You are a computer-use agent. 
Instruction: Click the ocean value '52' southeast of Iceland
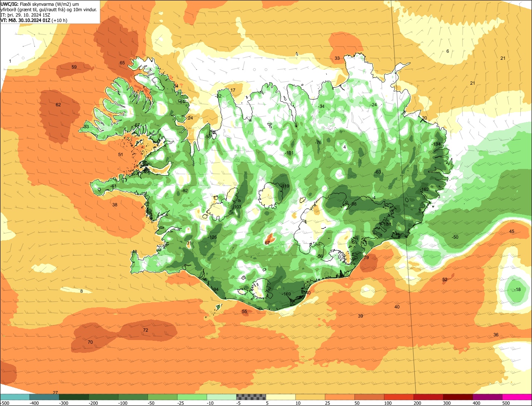[445, 279]
